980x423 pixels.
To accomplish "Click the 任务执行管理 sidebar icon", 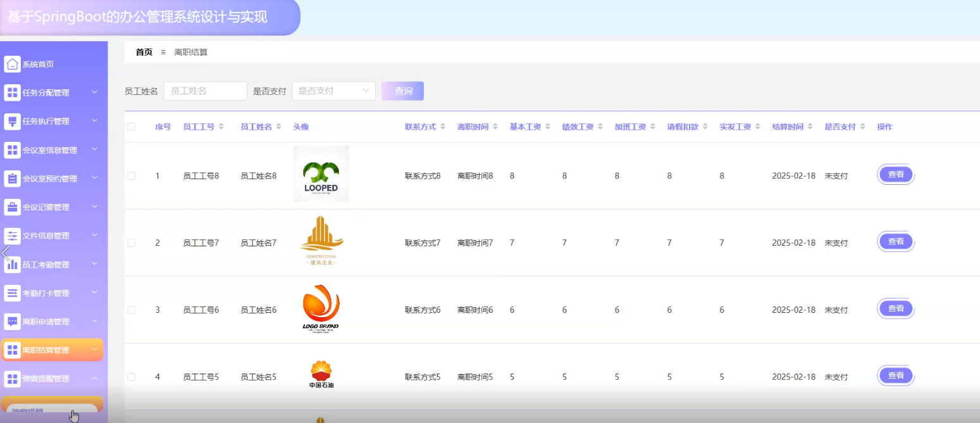I will [x=12, y=121].
